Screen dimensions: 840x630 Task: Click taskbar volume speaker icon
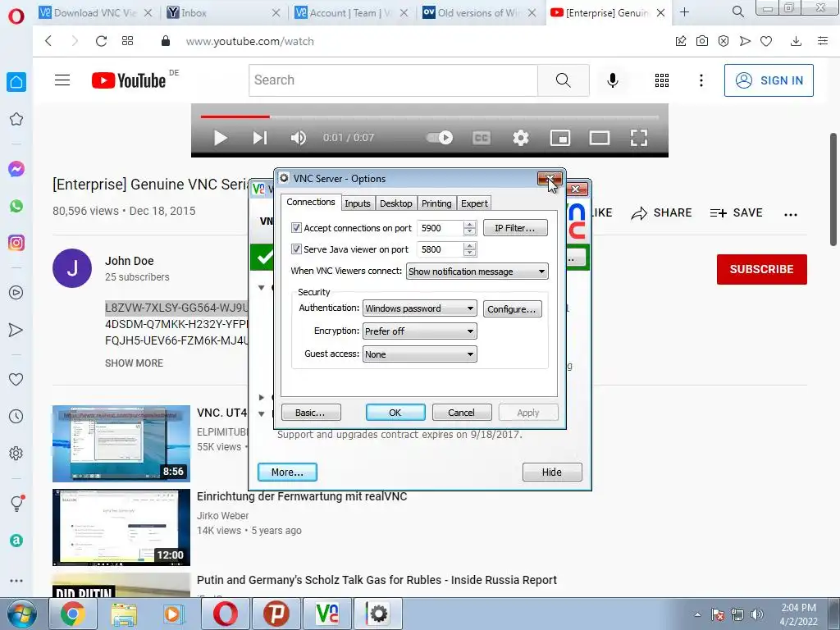756,614
